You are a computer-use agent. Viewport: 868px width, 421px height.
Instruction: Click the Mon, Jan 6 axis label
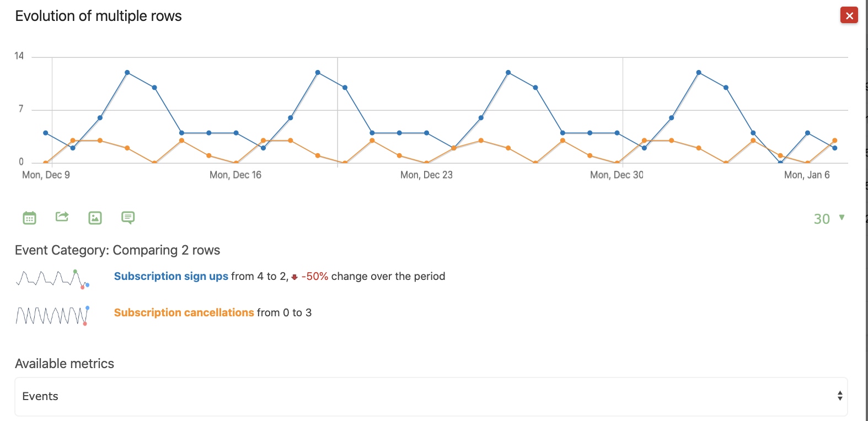(x=807, y=175)
